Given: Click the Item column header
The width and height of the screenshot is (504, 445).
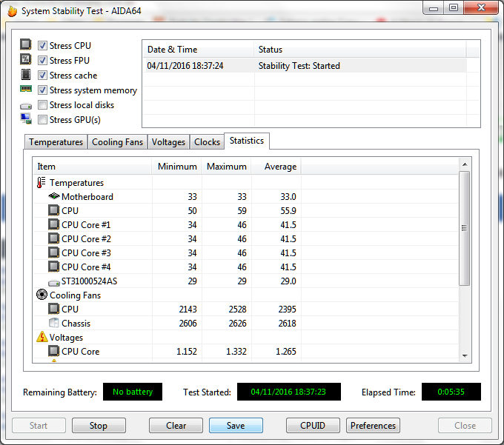Looking at the screenshot, I should pos(92,167).
